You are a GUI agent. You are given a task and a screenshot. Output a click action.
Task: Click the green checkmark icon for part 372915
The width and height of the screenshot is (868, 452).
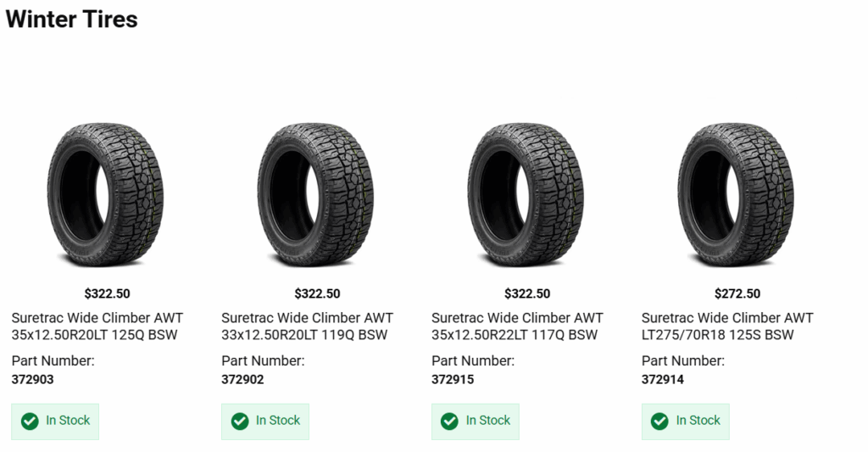coord(450,421)
